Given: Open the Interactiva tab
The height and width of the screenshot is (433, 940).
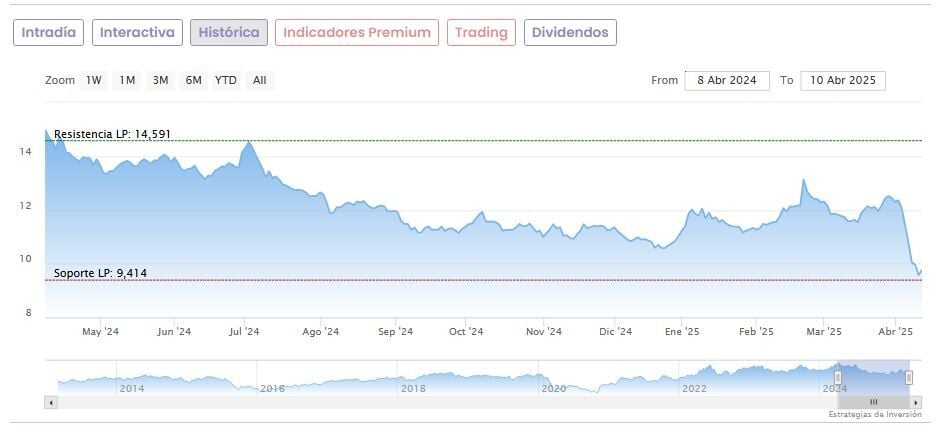Looking at the screenshot, I should point(138,33).
